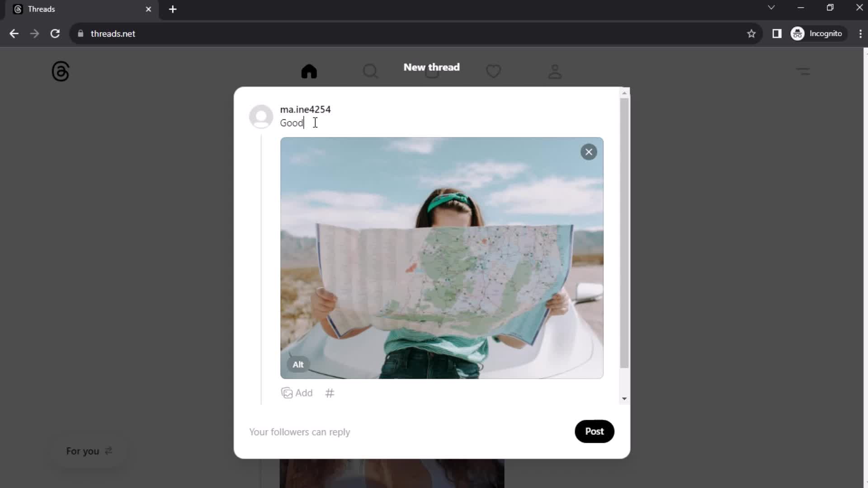This screenshot has width=868, height=488.
Task: Click the Post button to publish
Action: coord(594,432)
